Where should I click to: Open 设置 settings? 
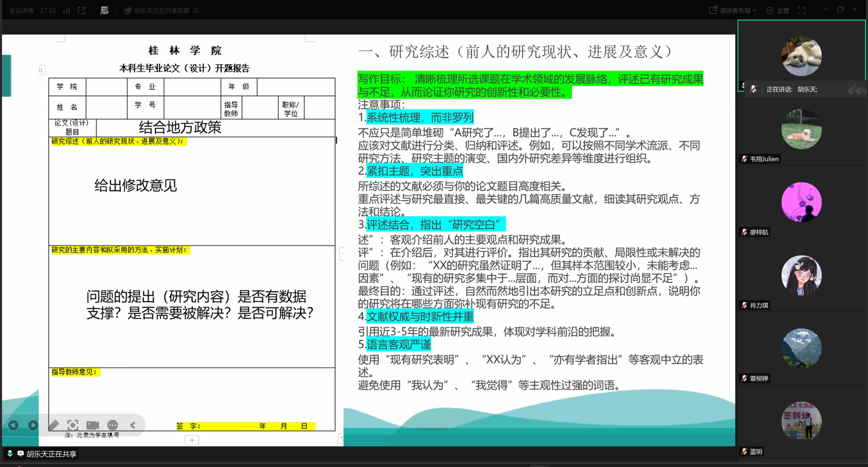778,11
